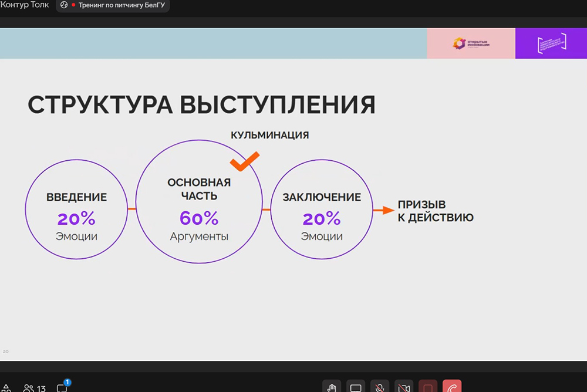Leave the call with red phone button
587x392 pixels.
(x=452, y=387)
